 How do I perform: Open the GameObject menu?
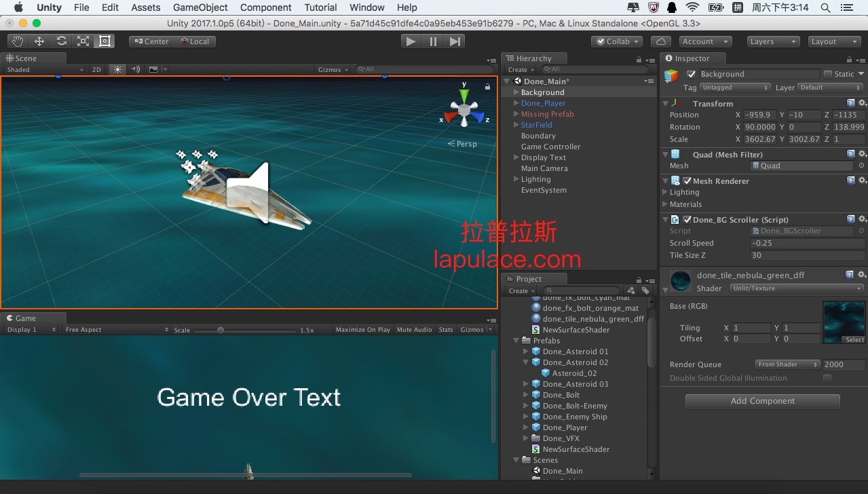pos(200,7)
